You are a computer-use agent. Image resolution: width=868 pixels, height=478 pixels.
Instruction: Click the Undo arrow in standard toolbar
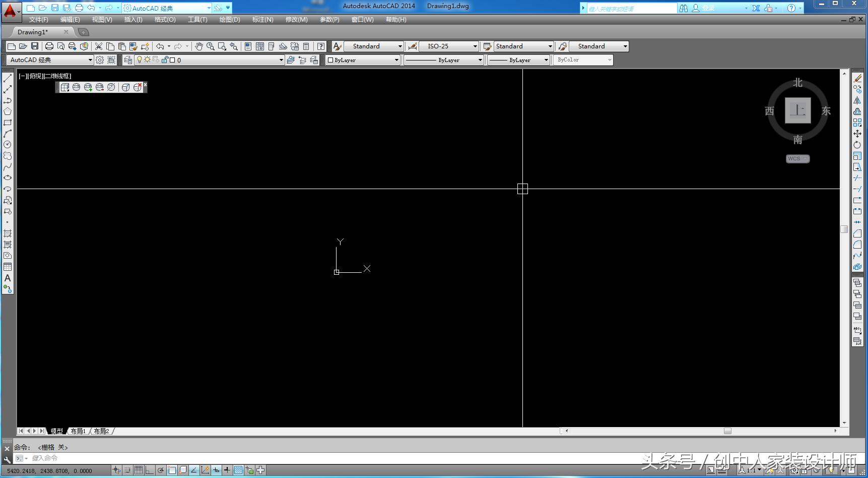(x=160, y=46)
